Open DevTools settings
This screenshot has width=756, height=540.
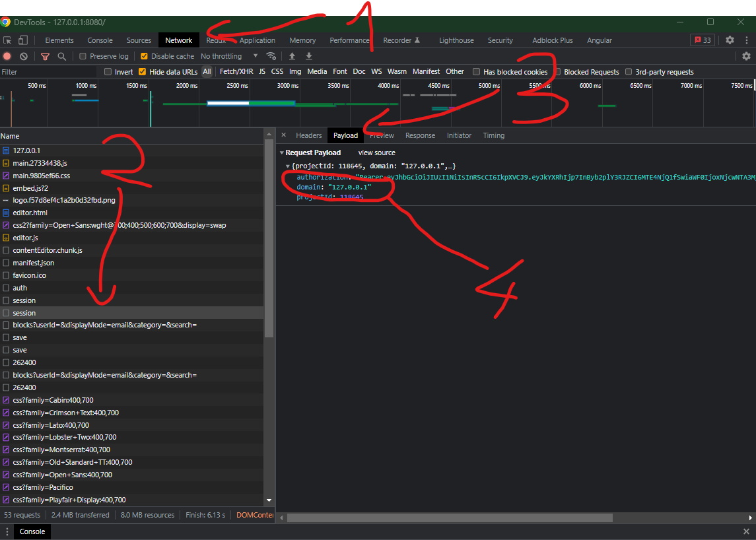pos(730,40)
